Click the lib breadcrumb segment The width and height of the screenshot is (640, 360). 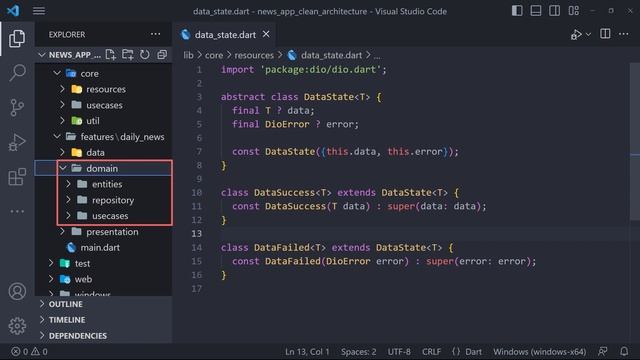pos(188,55)
